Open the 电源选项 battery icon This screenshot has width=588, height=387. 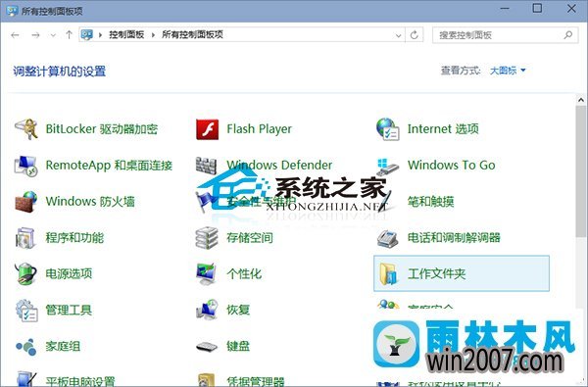pos(25,273)
